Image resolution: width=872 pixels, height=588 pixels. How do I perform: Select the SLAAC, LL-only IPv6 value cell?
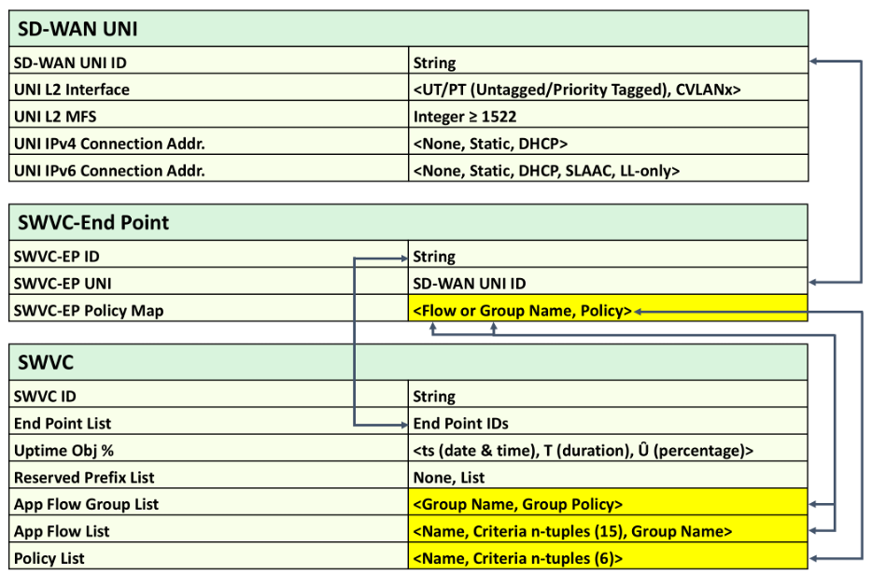608,169
